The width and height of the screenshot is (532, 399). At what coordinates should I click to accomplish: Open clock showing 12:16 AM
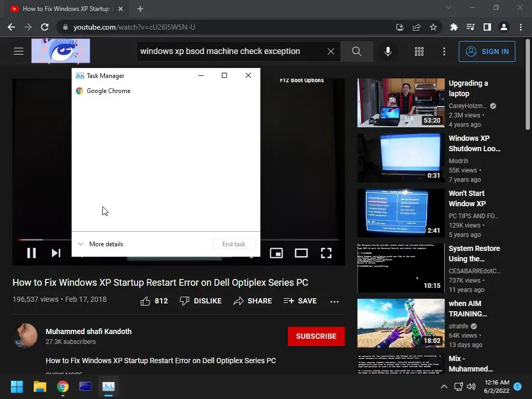coord(497,387)
